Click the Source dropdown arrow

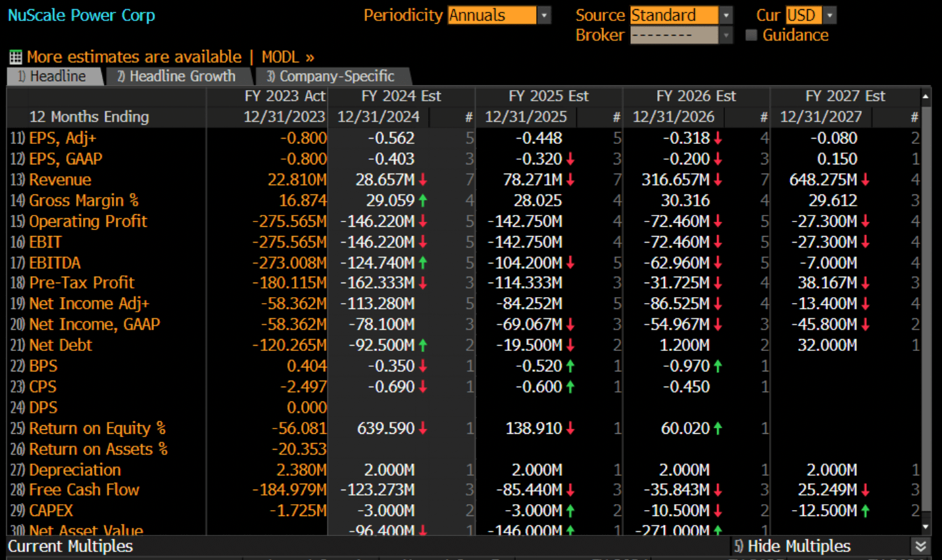726,15
